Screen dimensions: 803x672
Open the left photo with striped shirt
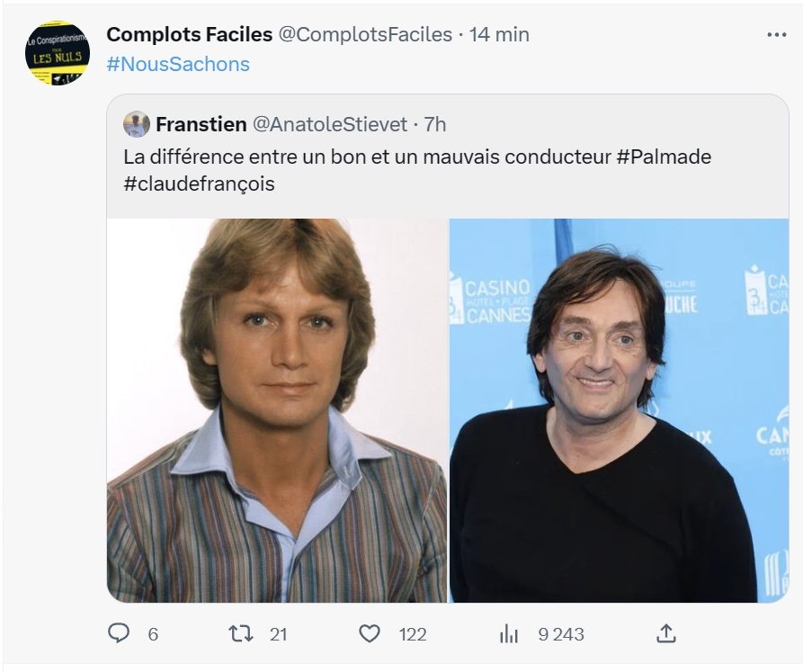[x=277, y=409]
